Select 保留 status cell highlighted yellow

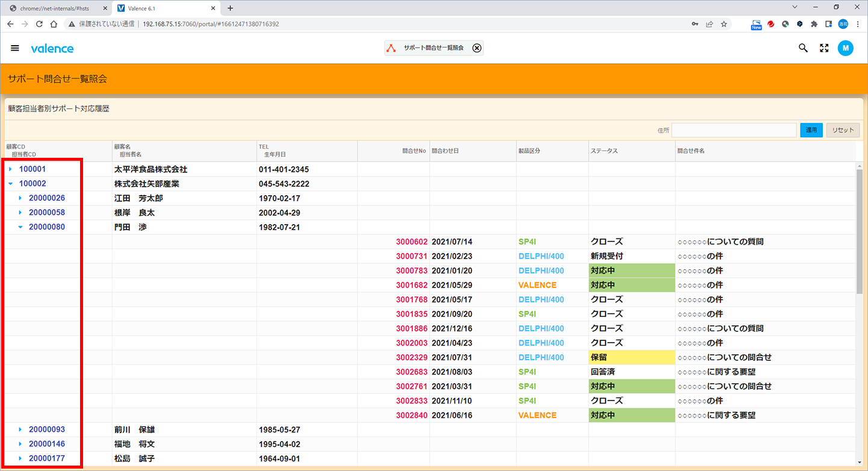click(x=631, y=357)
